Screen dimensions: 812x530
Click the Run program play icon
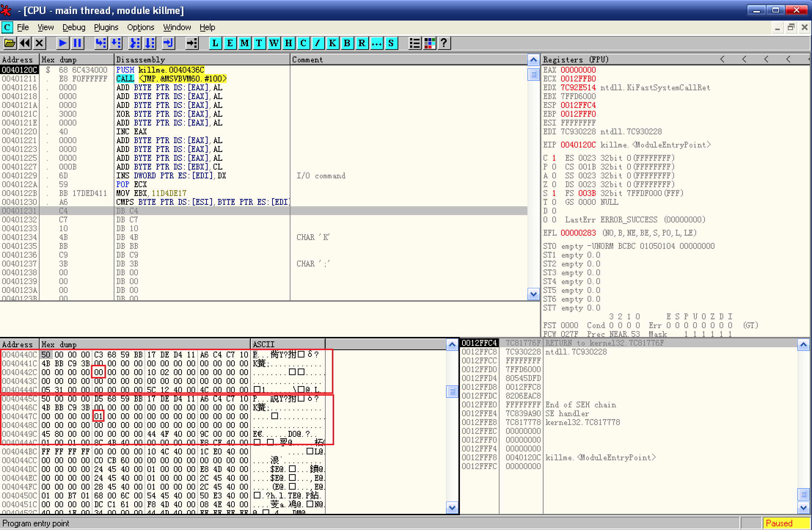(62, 43)
